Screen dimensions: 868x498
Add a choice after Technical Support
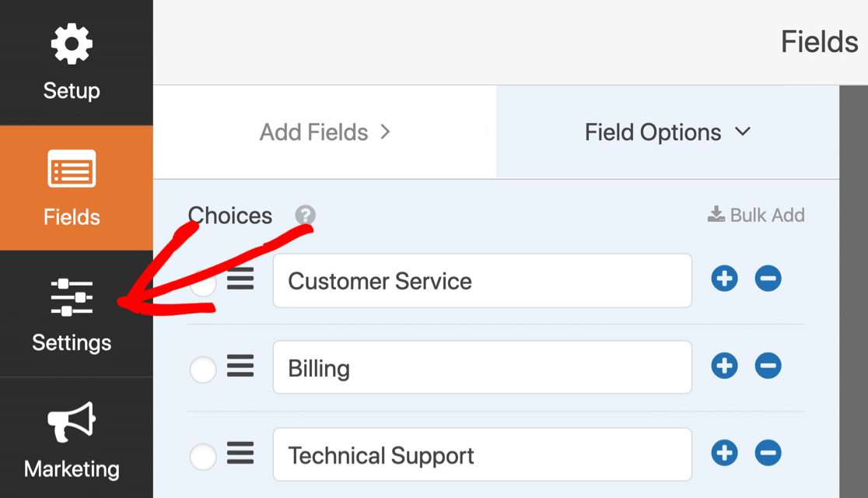(x=724, y=453)
